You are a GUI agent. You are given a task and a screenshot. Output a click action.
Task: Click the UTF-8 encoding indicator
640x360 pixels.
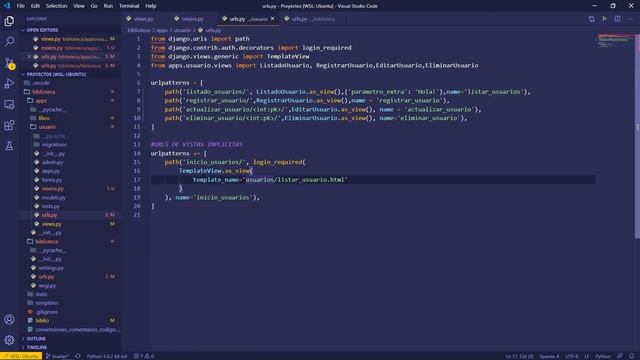point(571,356)
